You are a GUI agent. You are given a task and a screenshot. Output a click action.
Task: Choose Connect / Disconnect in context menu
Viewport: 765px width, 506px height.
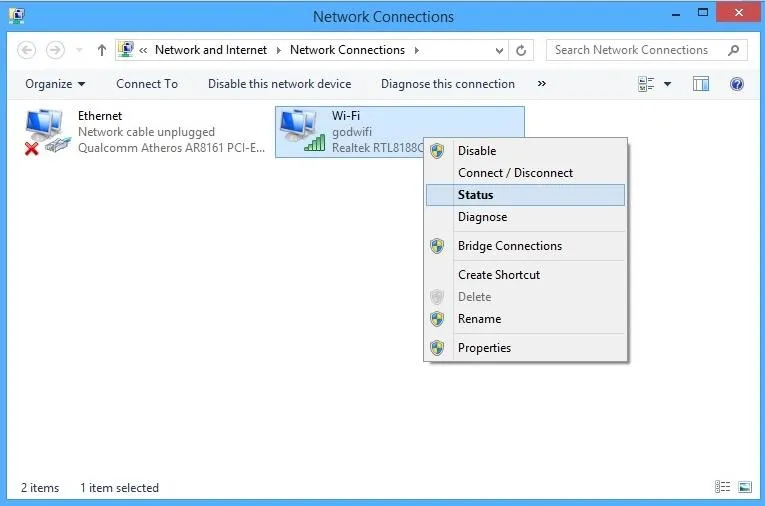coord(525,173)
